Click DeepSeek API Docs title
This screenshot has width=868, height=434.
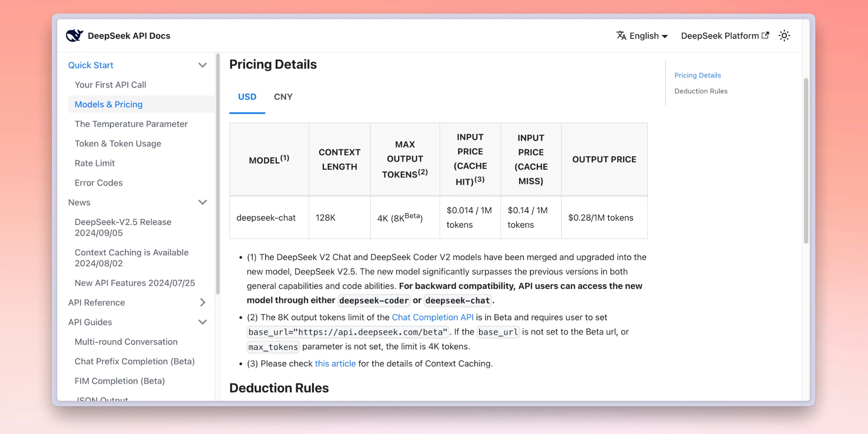(x=129, y=36)
